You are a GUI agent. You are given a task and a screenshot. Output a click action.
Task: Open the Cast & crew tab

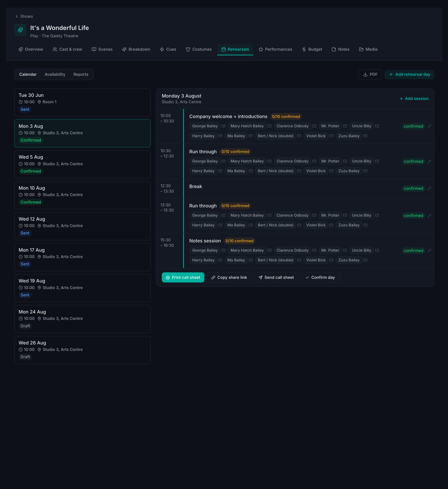[x=67, y=49]
